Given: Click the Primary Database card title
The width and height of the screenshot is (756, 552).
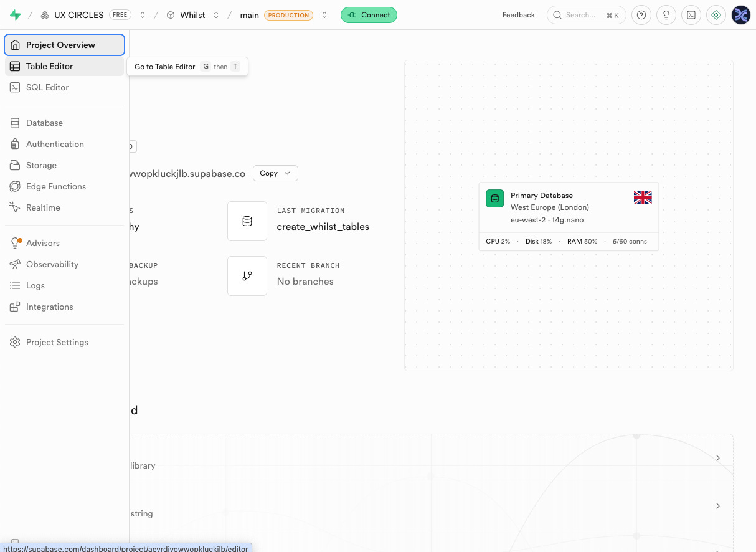Looking at the screenshot, I should [x=542, y=196].
